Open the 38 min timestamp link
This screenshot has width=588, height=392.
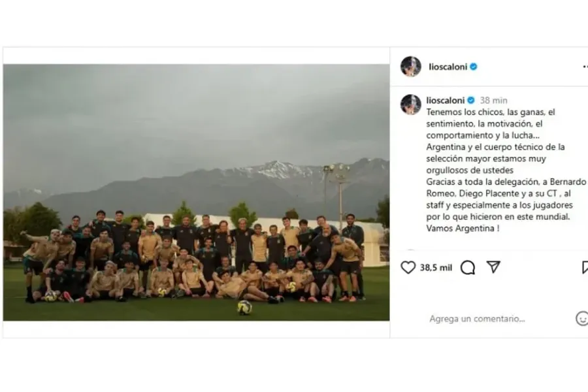493,101
